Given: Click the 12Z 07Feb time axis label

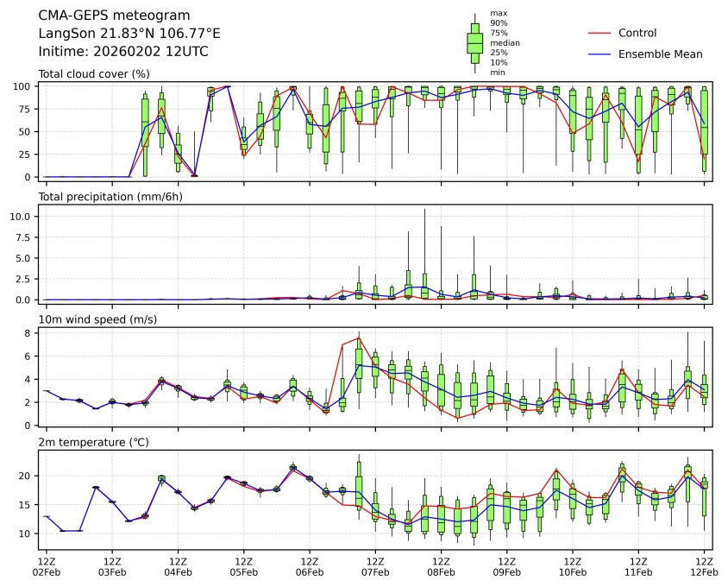Looking at the screenshot, I should coord(375,565).
